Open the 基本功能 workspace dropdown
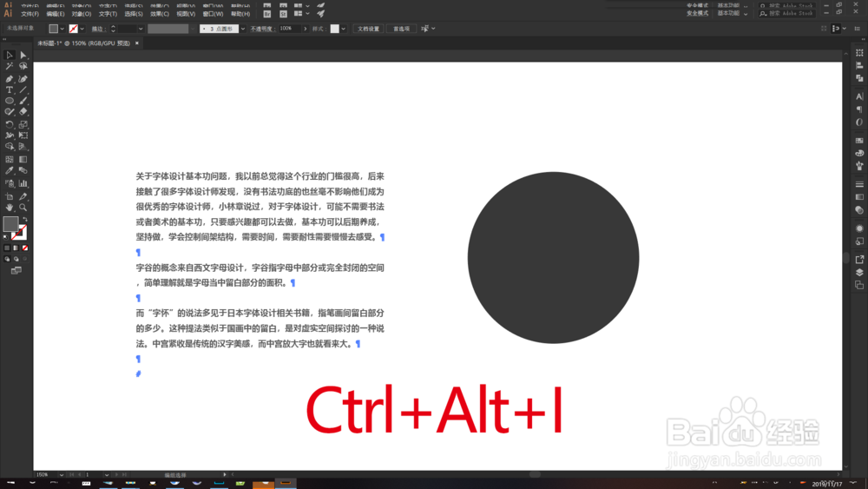The width and height of the screenshot is (868, 489). pos(746,13)
